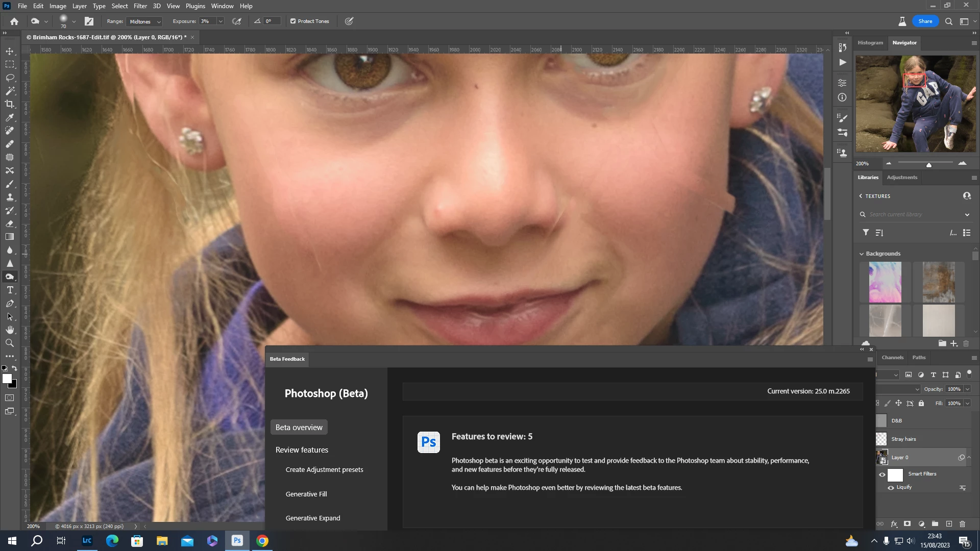Switch to the Histogram tab
Image resolution: width=980 pixels, height=551 pixels.
(870, 43)
